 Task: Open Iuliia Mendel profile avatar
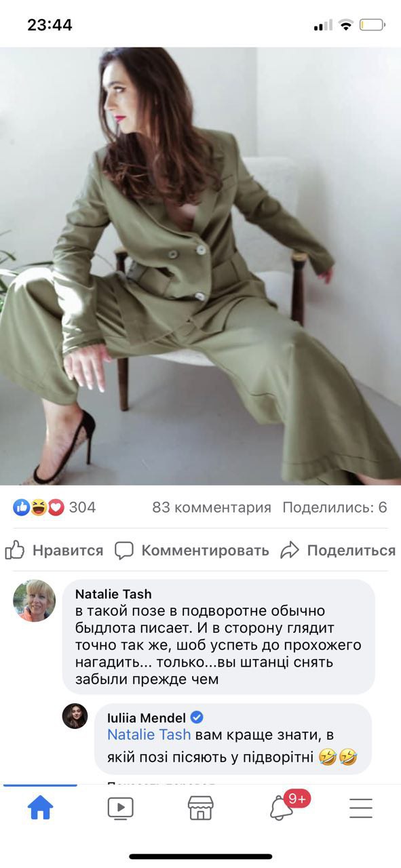tap(75, 716)
